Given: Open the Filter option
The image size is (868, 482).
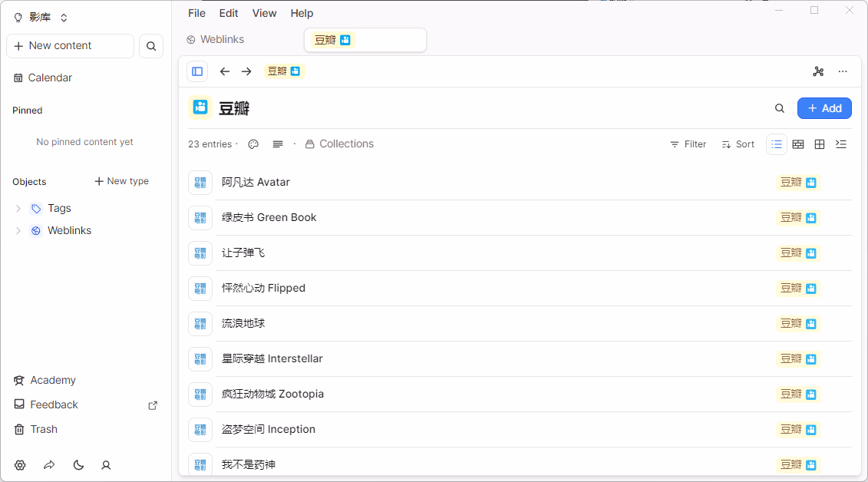Looking at the screenshot, I should (688, 144).
